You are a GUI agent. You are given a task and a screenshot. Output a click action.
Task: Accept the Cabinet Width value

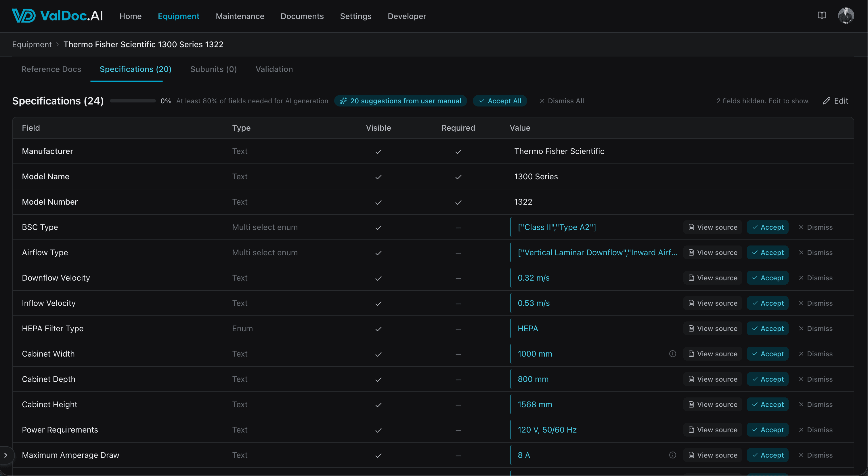768,354
